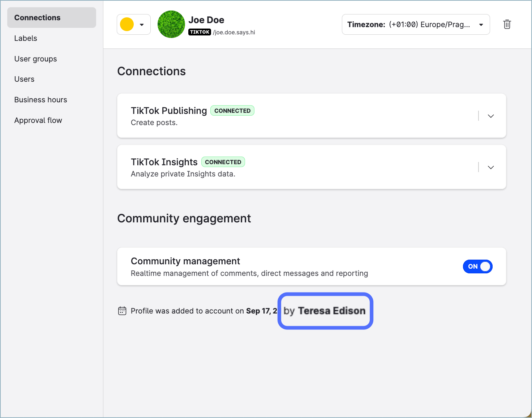
Task: Open the Users page
Action: click(24, 79)
